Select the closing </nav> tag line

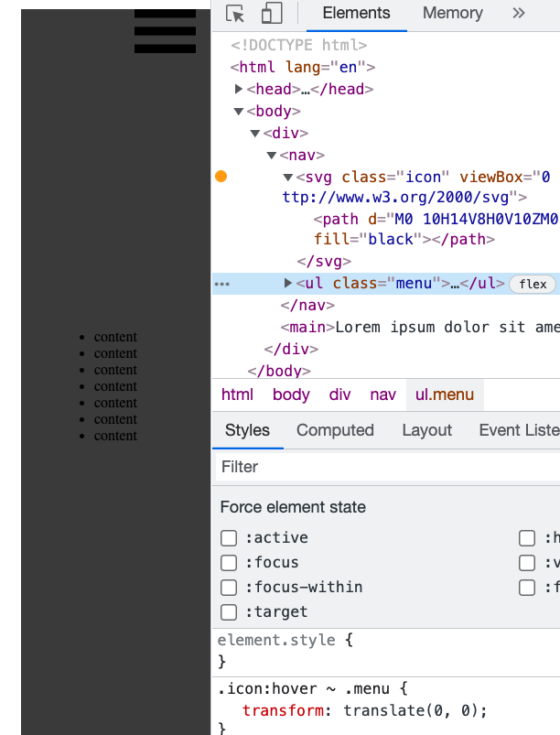pyautogui.click(x=307, y=305)
